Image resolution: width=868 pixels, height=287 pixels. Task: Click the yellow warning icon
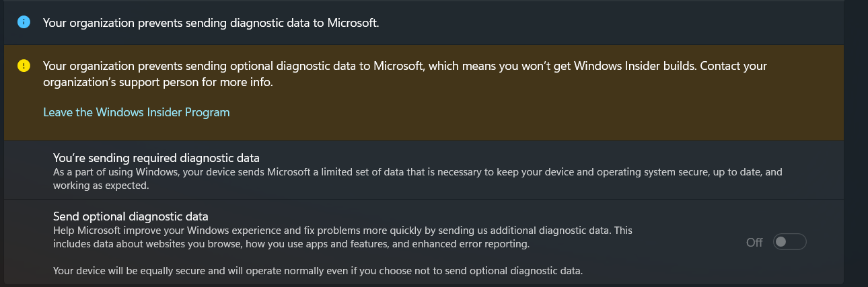click(x=24, y=66)
